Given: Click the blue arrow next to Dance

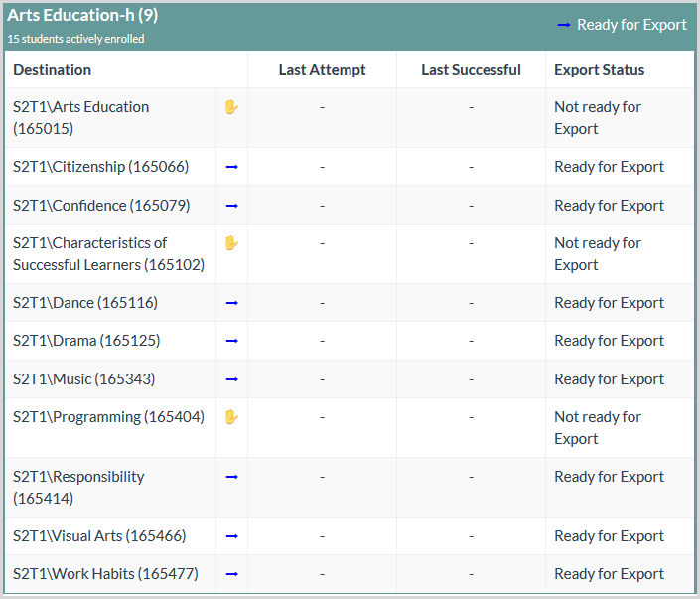Looking at the screenshot, I should tap(232, 303).
